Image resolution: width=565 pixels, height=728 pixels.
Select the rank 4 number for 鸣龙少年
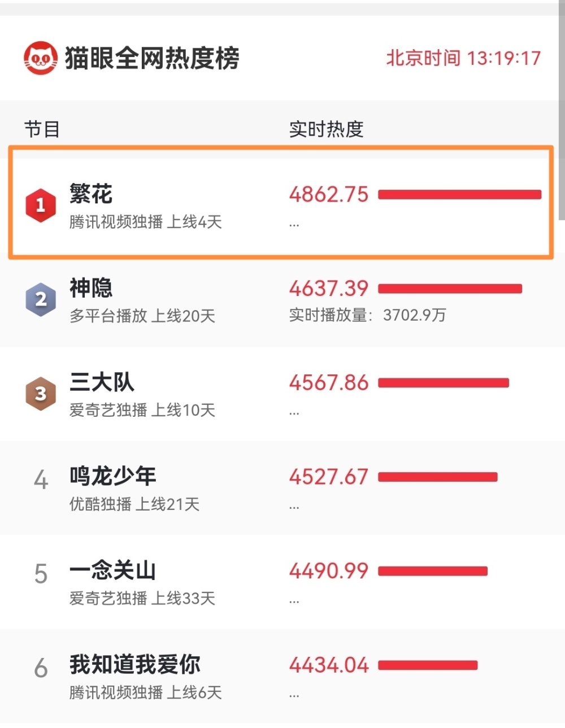[x=41, y=480]
